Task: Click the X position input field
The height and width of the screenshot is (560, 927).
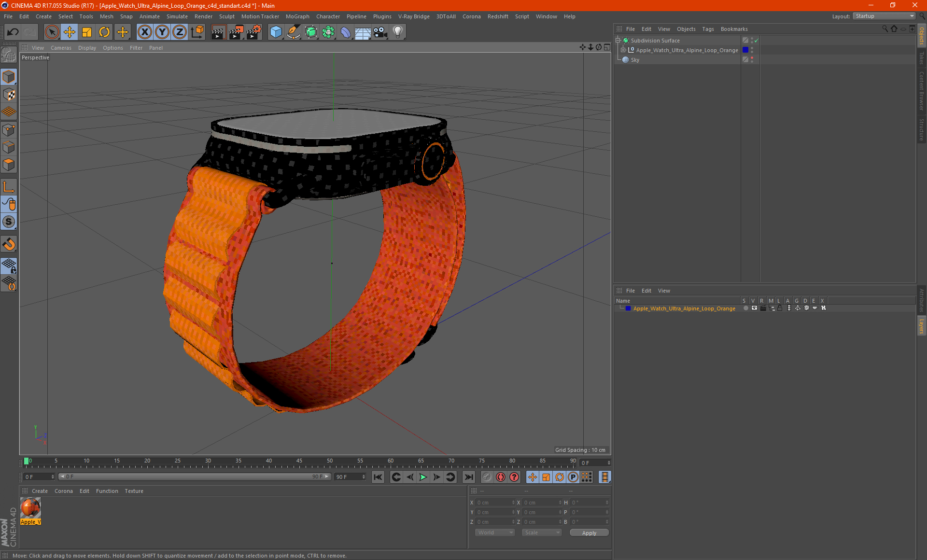Action: [x=495, y=503]
